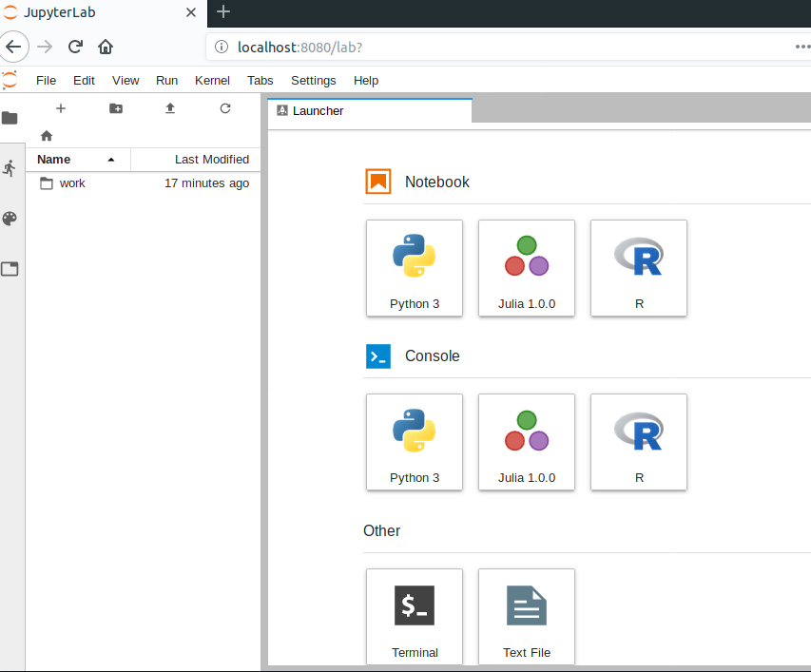811x672 pixels.
Task: Open the File menu
Action: [x=46, y=80]
